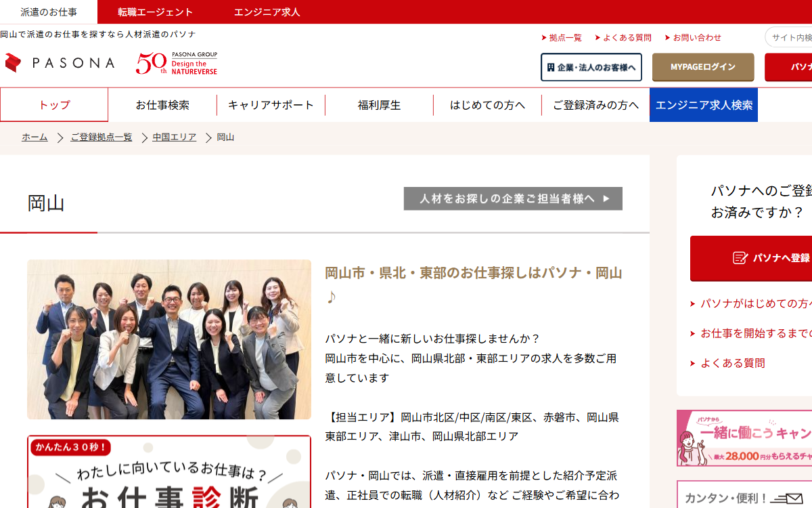The width and height of the screenshot is (812, 508).
Task: Open sidebar よくある質問 link
Action: click(733, 363)
